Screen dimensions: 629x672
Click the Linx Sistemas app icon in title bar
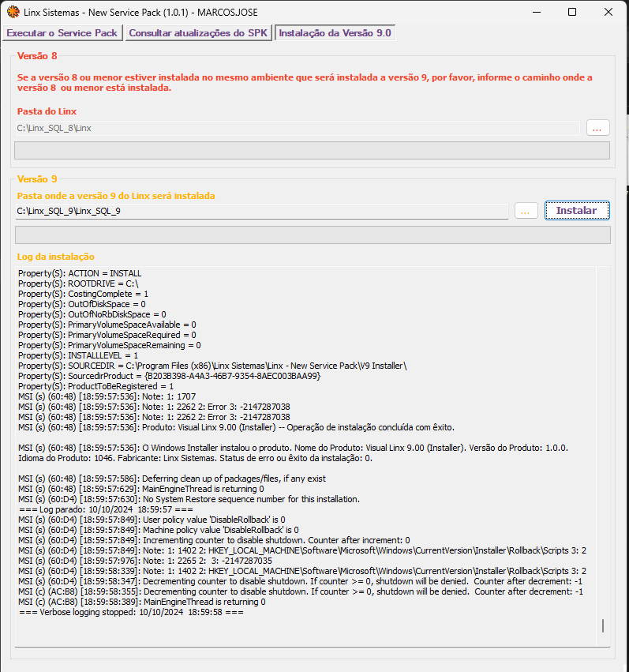pyautogui.click(x=13, y=12)
